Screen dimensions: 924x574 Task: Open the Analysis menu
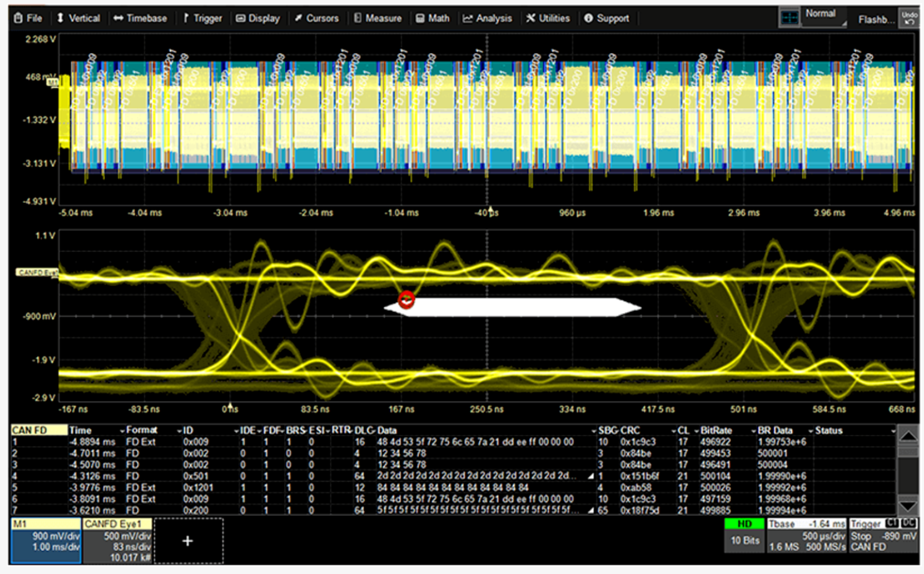tap(487, 18)
